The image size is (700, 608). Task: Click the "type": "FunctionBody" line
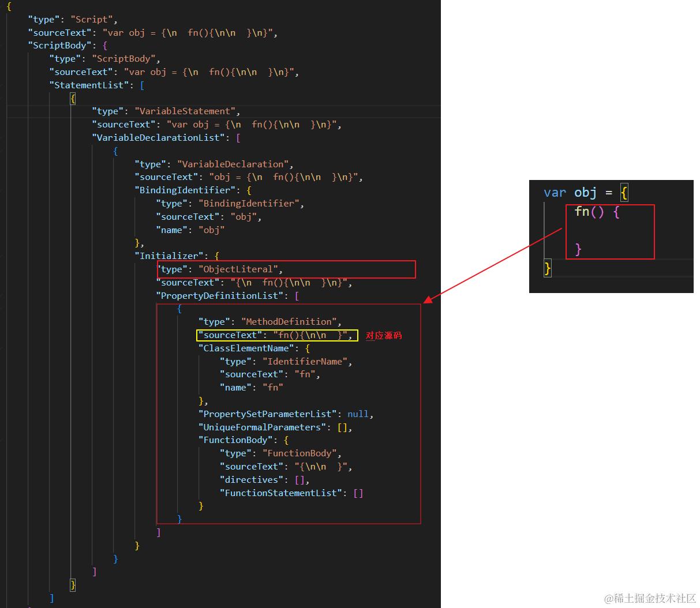(x=281, y=454)
